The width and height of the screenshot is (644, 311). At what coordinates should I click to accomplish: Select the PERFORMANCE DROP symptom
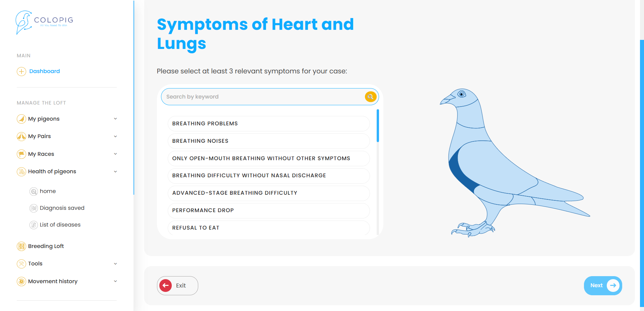pos(269,210)
